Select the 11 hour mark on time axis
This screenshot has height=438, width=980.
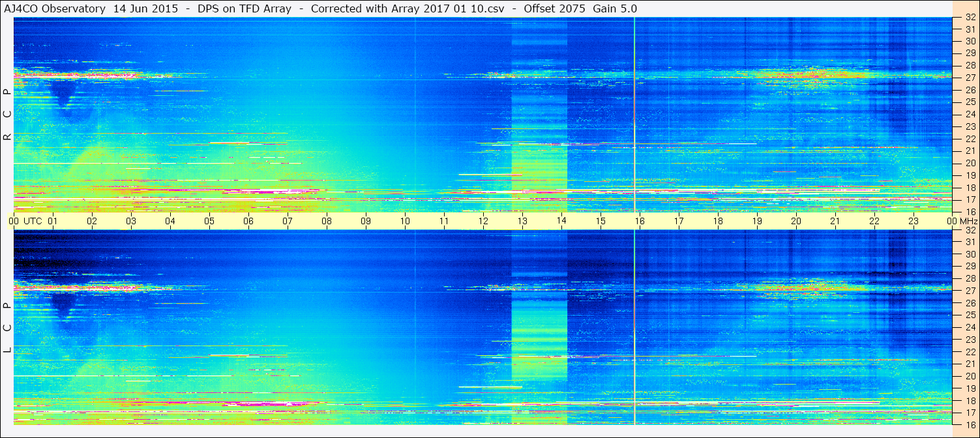444,221
